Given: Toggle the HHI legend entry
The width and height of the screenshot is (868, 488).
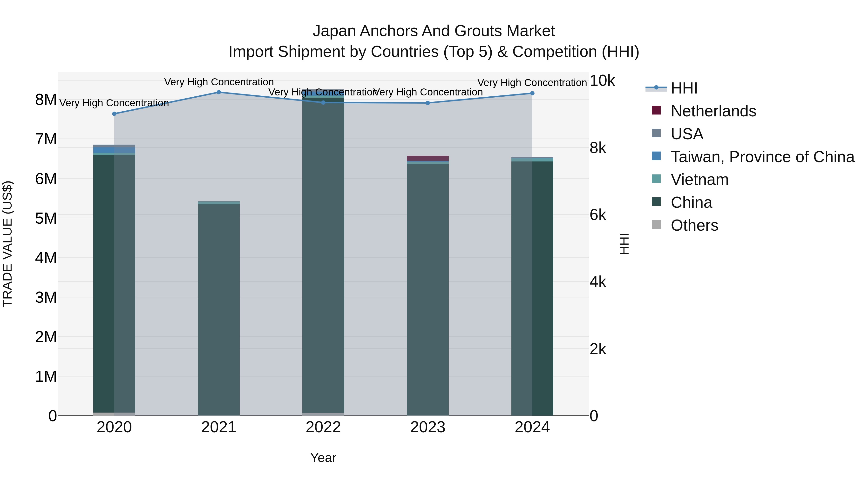Looking at the screenshot, I should [671, 88].
